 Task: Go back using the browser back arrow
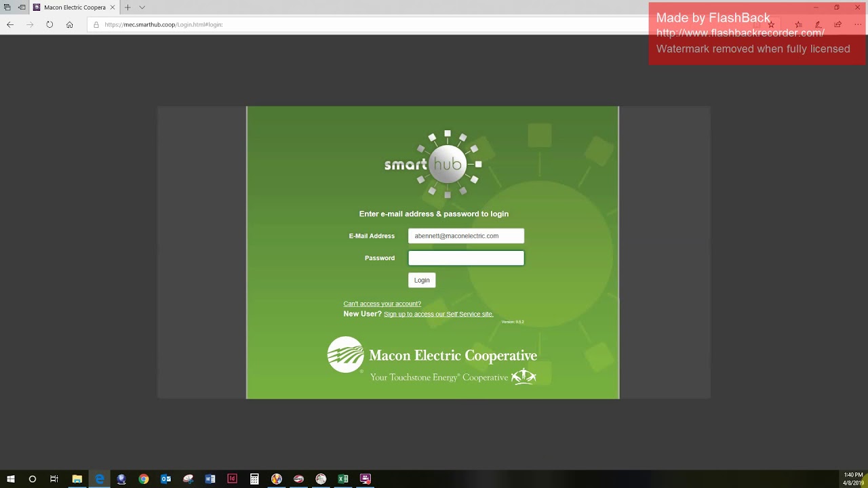point(10,24)
